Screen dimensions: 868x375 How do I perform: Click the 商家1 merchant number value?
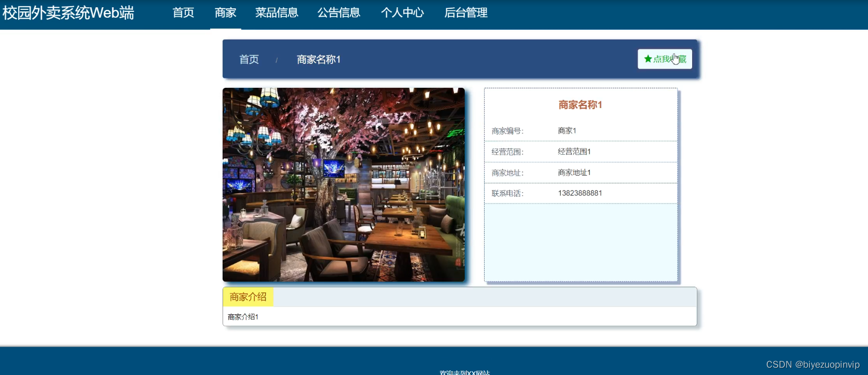click(567, 131)
